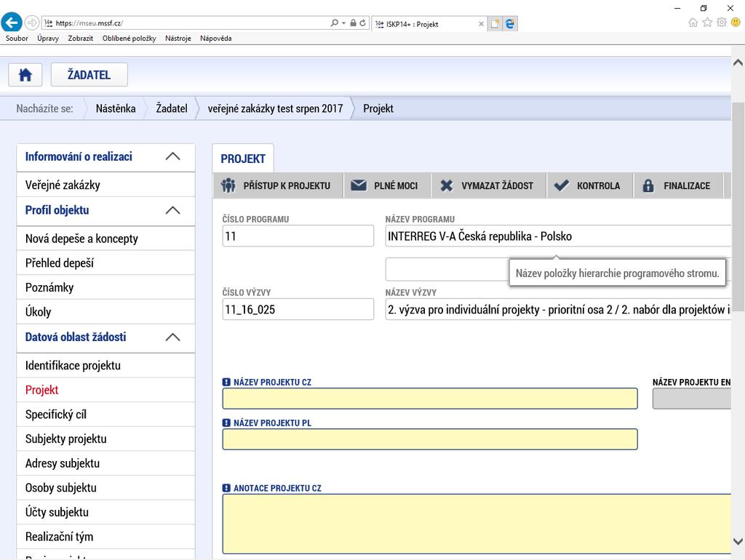Click the X icon for Vymazat žádost
745x560 pixels.
[446, 185]
